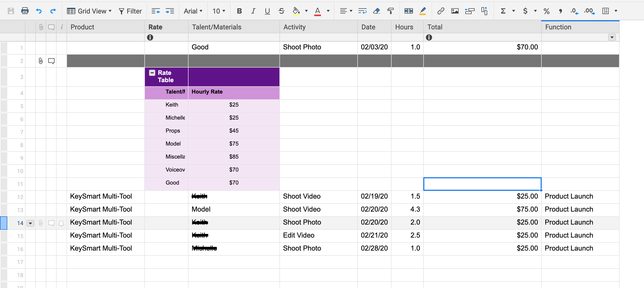
Task: Apply Percent format
Action: tap(547, 11)
